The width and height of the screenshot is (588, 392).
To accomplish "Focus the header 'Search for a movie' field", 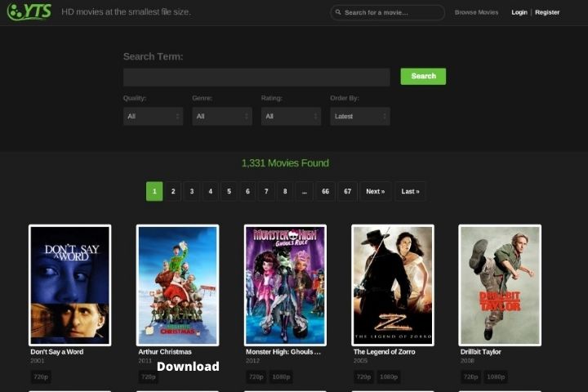I will [387, 12].
